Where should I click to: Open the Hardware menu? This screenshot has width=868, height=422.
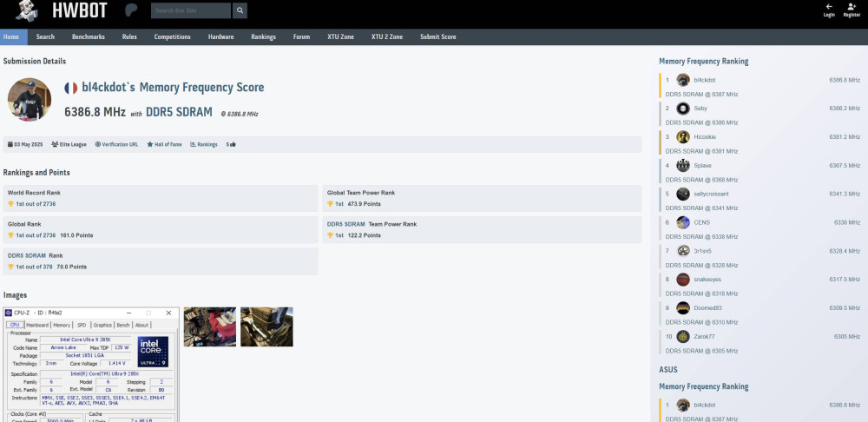click(x=220, y=37)
